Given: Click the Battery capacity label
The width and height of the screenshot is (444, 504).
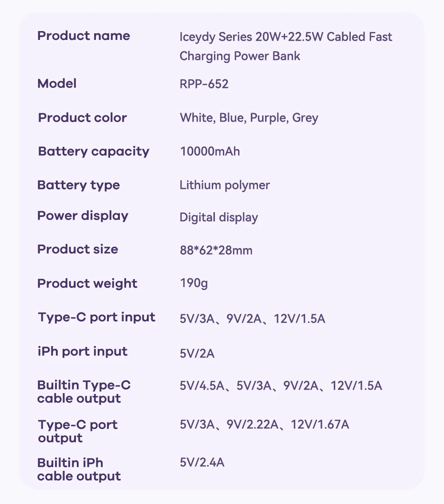Looking at the screenshot, I should 94,151.
